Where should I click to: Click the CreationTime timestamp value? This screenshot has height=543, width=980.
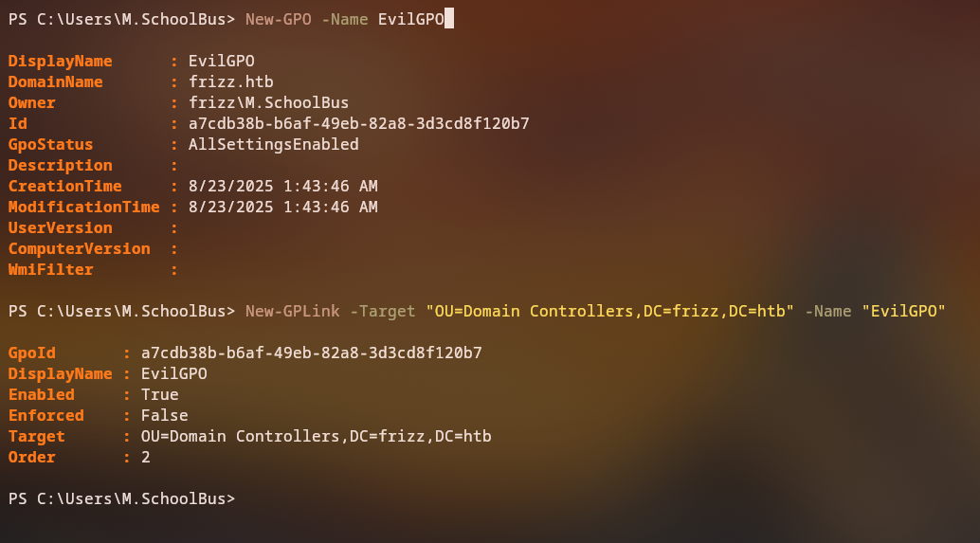282,187
